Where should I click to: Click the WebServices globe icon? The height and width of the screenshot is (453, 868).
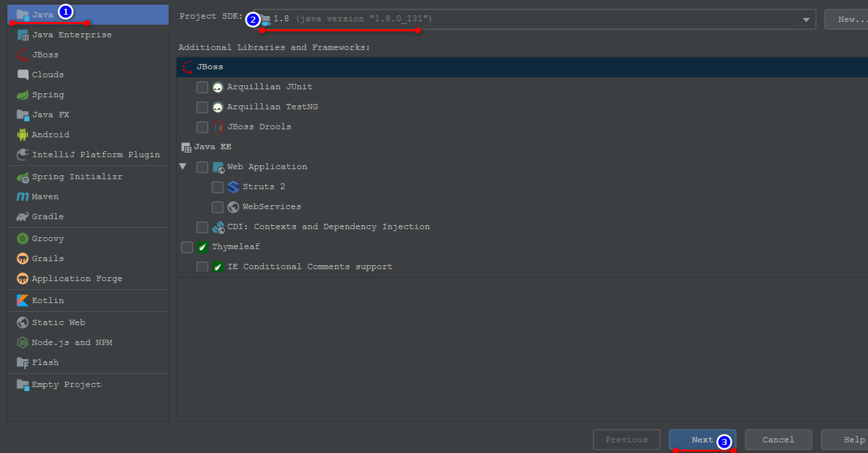(233, 207)
